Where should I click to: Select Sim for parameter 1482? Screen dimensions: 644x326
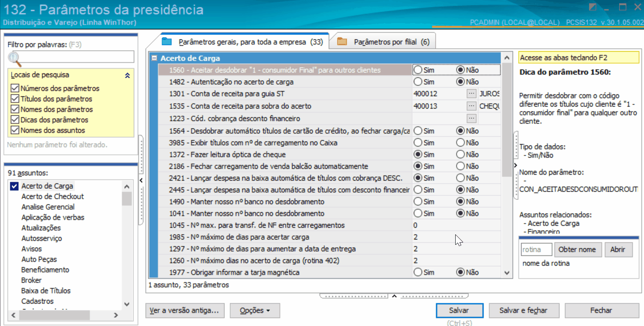click(x=418, y=82)
